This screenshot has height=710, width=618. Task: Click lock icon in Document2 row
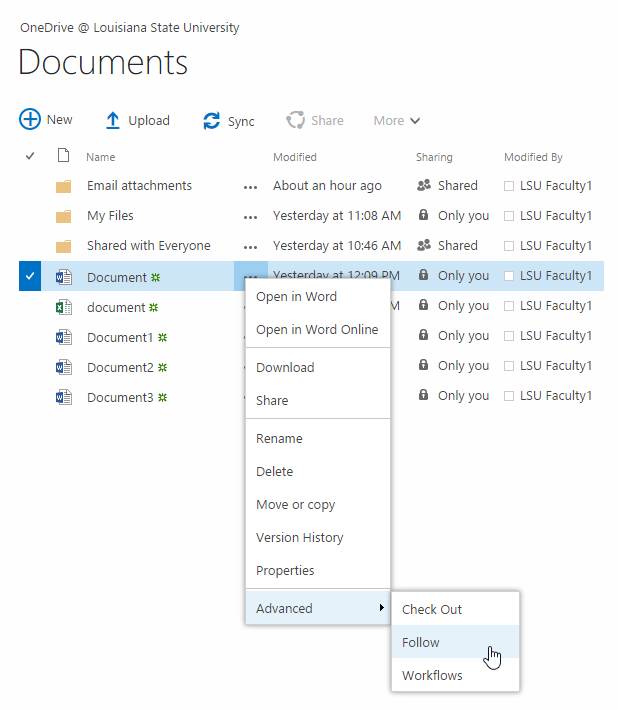click(x=423, y=365)
